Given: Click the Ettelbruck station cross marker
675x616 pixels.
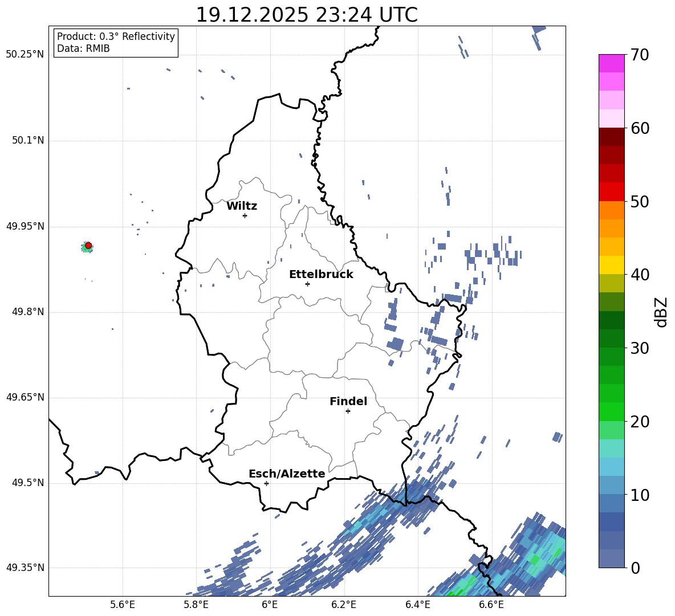Looking at the screenshot, I should click(307, 284).
